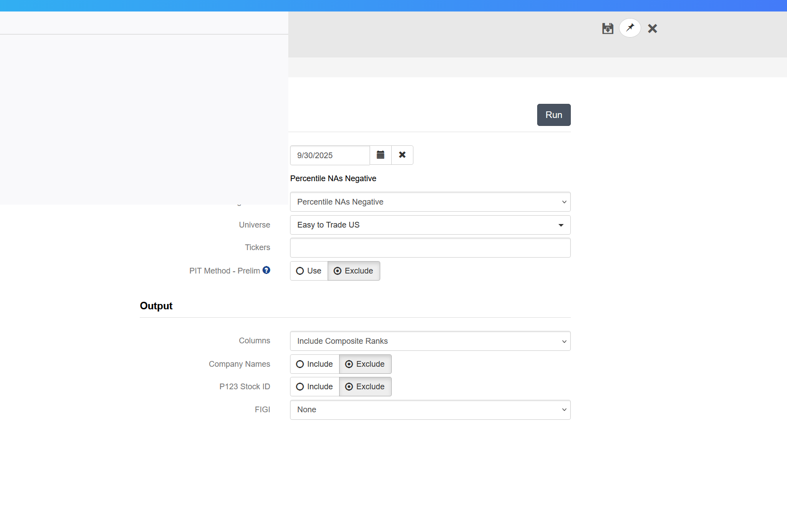This screenshot has height=532, width=787.
Task: Open the FIGI dropdown
Action: coord(430,410)
